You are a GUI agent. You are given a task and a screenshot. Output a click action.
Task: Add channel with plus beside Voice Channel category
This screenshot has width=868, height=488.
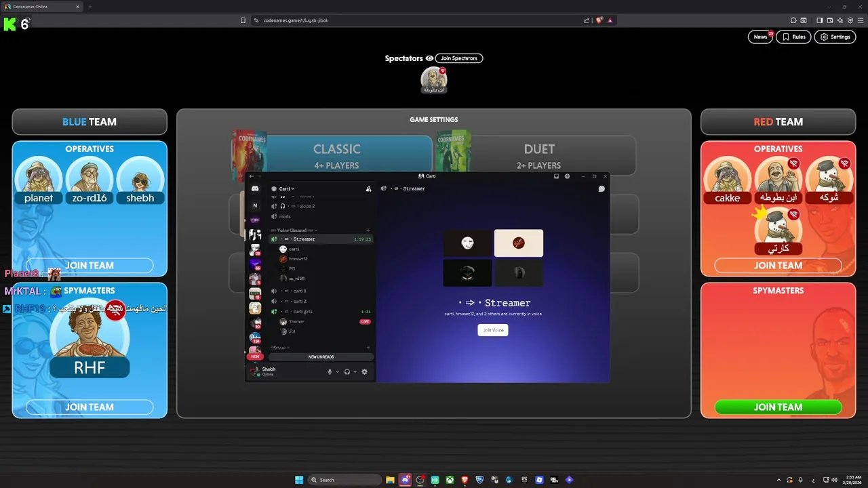click(368, 230)
